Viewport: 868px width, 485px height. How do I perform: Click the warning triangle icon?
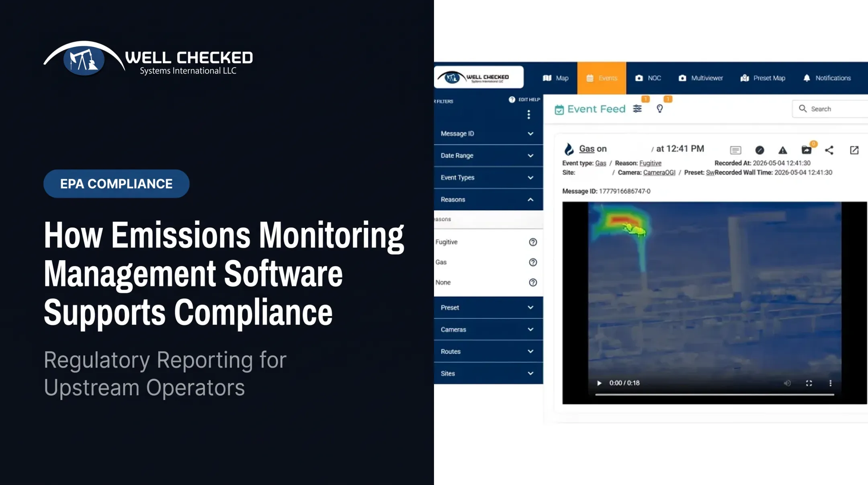pos(782,150)
